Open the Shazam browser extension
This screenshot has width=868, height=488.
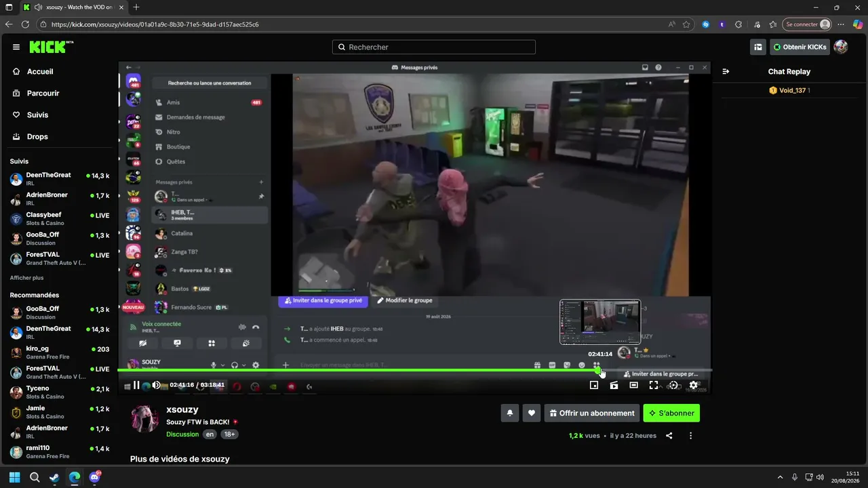tap(706, 24)
